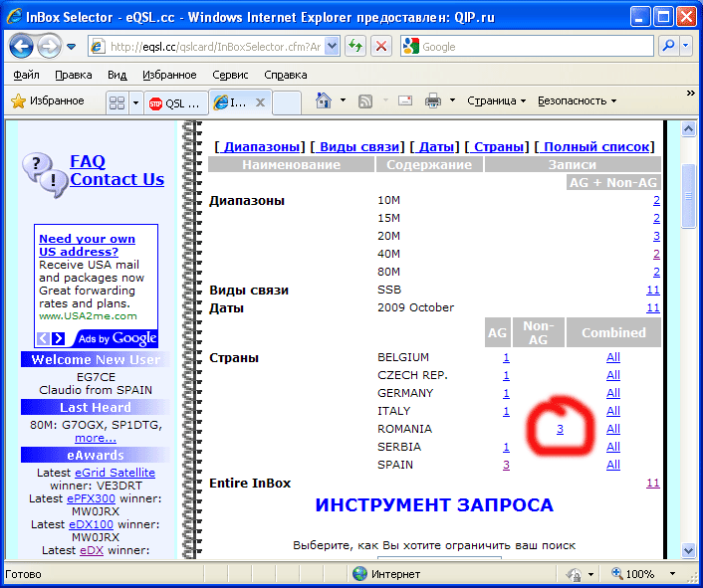Open Quick Tabs grid icon
The image size is (703, 588).
pyautogui.click(x=117, y=102)
